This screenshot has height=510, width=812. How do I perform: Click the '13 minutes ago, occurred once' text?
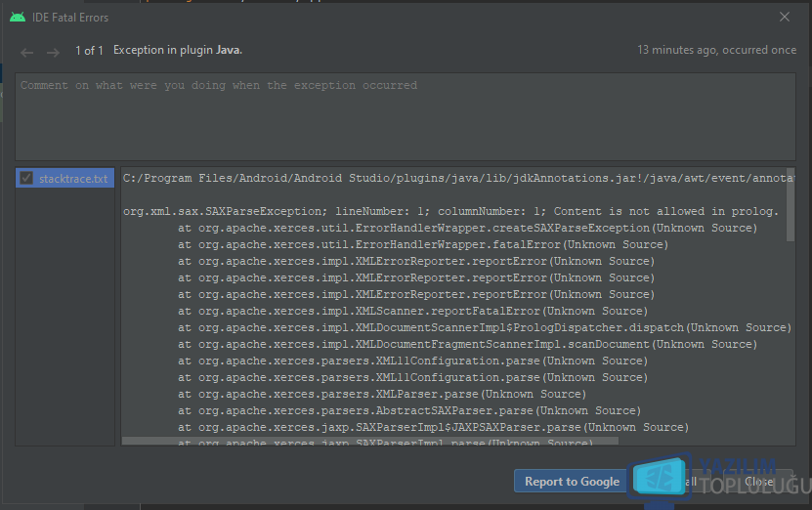(716, 50)
